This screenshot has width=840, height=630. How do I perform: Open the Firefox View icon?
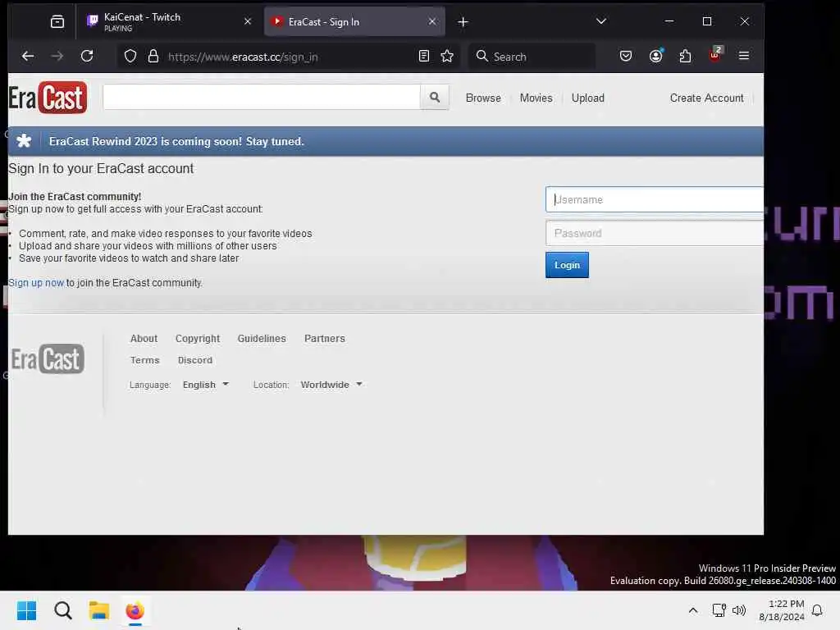57,21
